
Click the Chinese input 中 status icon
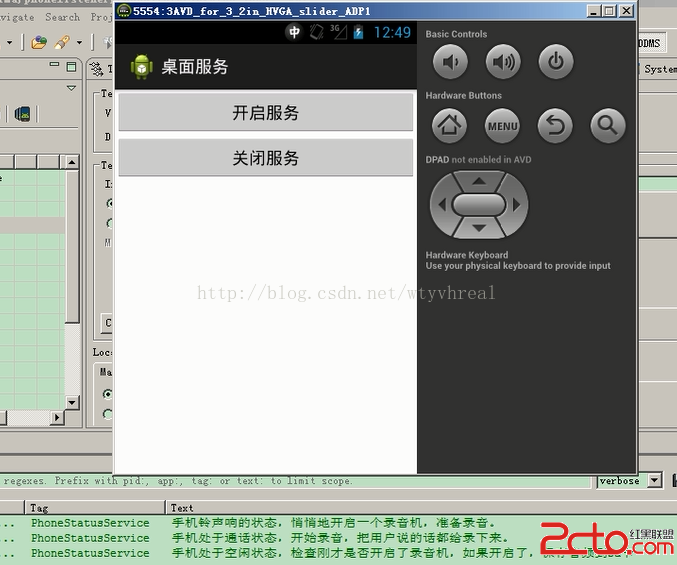(294, 32)
